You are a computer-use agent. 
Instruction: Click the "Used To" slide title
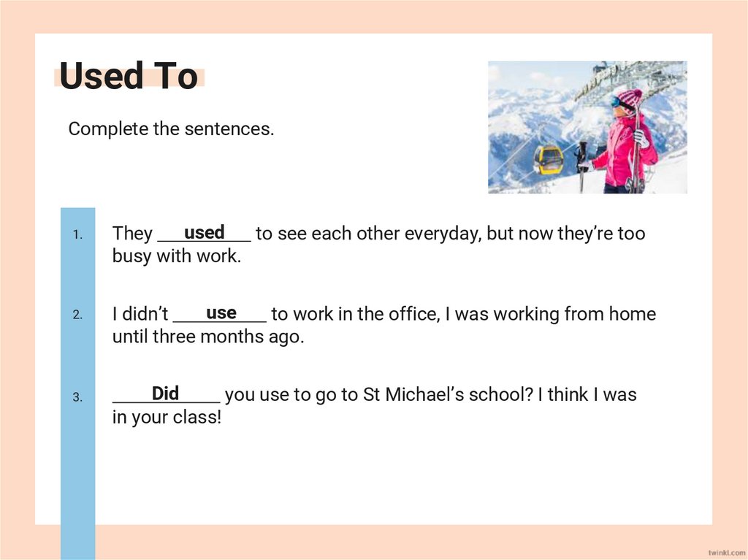(129, 77)
